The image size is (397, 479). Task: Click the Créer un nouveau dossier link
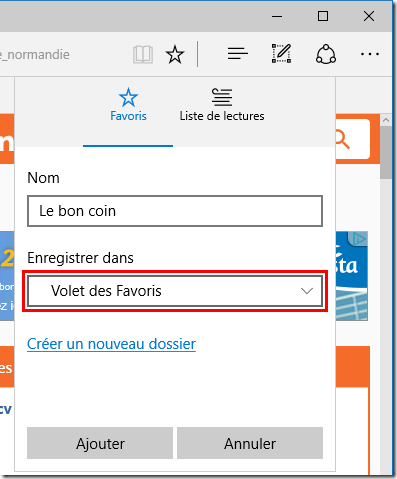(x=111, y=344)
